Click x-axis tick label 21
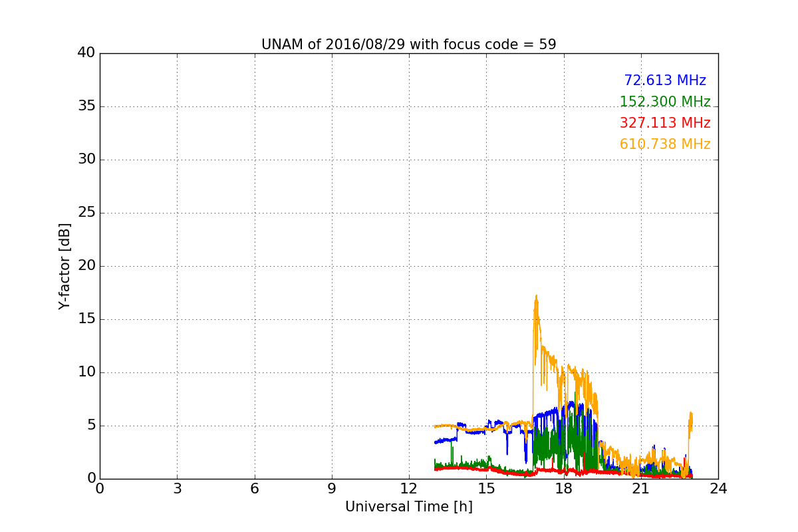The image size is (798, 532). pos(641,489)
